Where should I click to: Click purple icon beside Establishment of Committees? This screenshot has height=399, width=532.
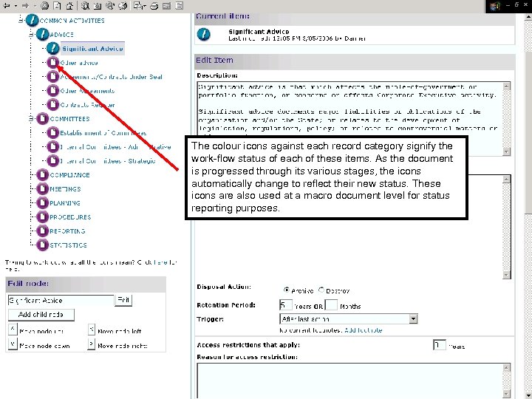coord(53,133)
